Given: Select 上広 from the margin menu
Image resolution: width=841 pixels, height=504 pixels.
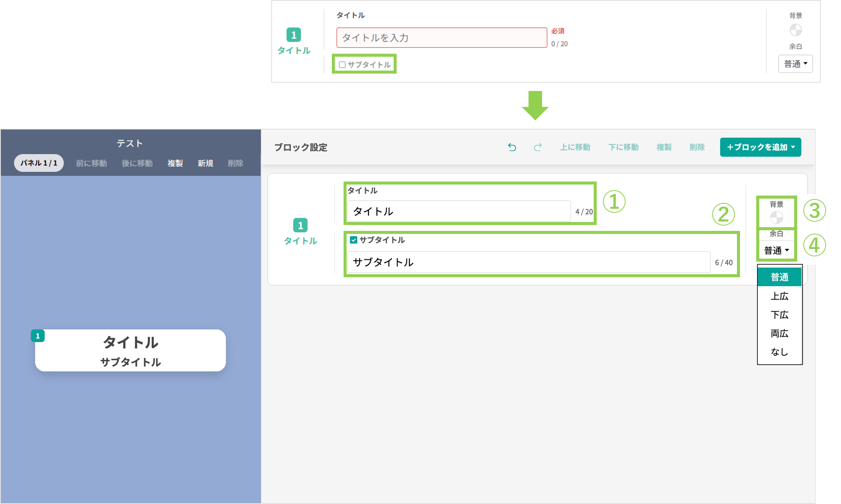Looking at the screenshot, I should pyautogui.click(x=779, y=296).
